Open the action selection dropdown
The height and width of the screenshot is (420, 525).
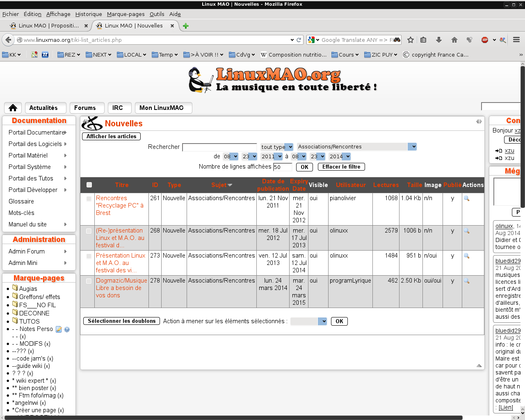308,321
